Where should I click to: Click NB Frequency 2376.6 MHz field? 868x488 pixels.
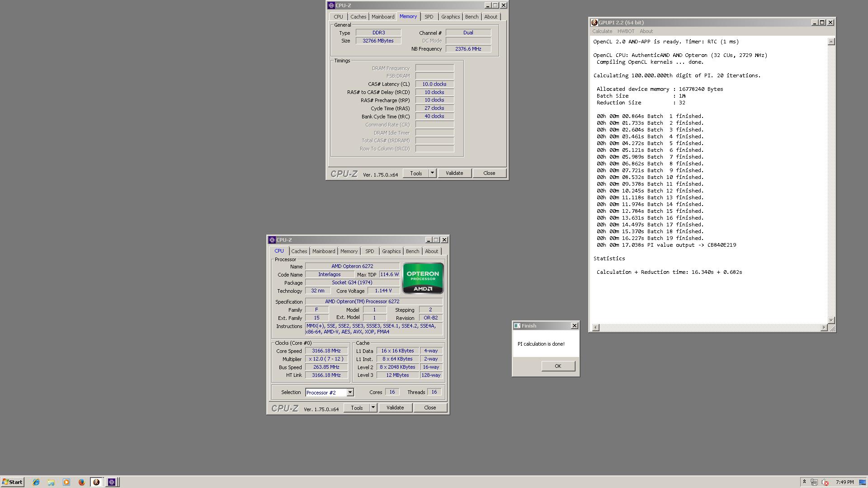click(468, 49)
